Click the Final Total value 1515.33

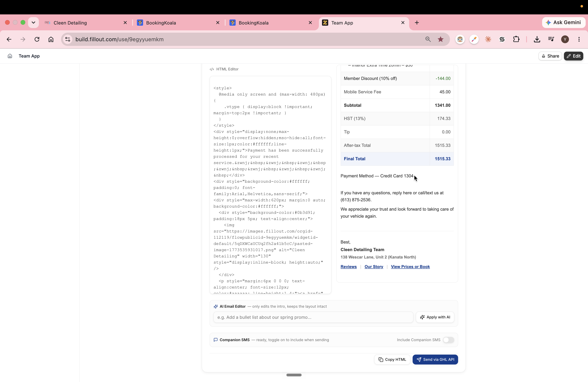click(x=443, y=159)
